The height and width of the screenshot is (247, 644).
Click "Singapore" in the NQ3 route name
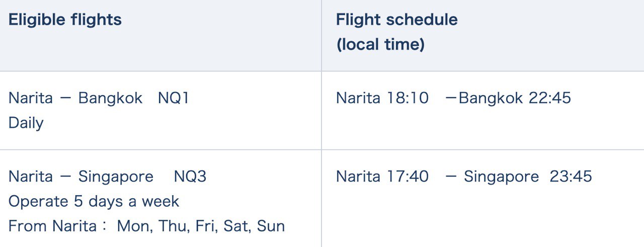click(116, 177)
